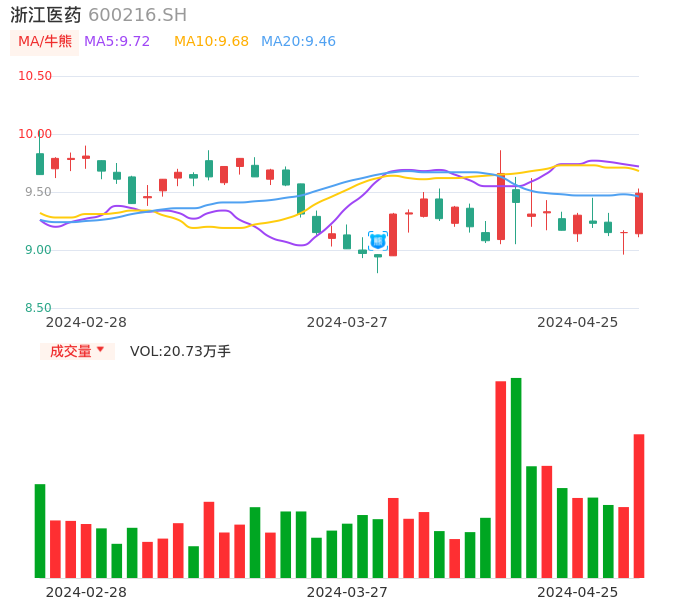Click the VOL:20.73万手 readout
686x606 pixels.
click(x=180, y=351)
